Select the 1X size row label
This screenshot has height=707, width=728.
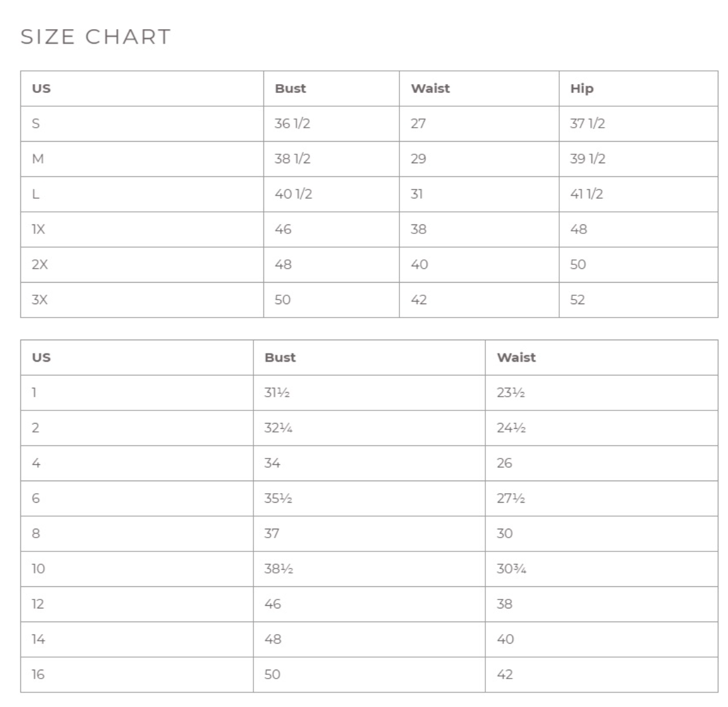(39, 229)
